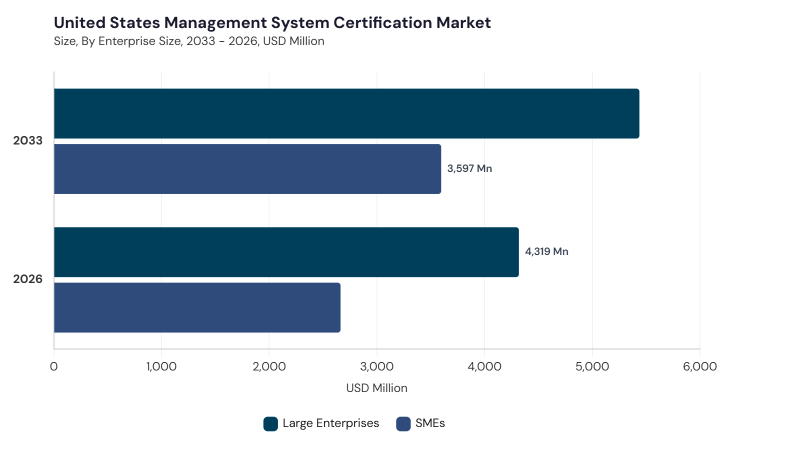Click the 0 tick label

54,366
